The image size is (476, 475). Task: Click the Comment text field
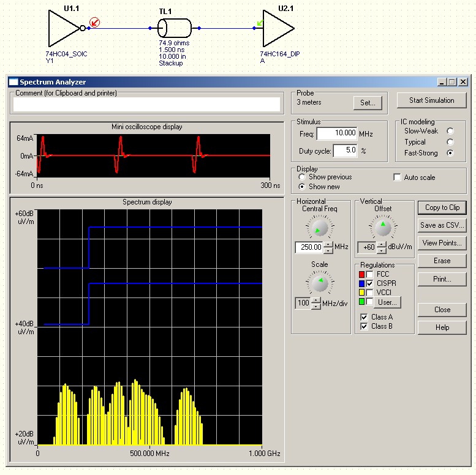tap(146, 105)
